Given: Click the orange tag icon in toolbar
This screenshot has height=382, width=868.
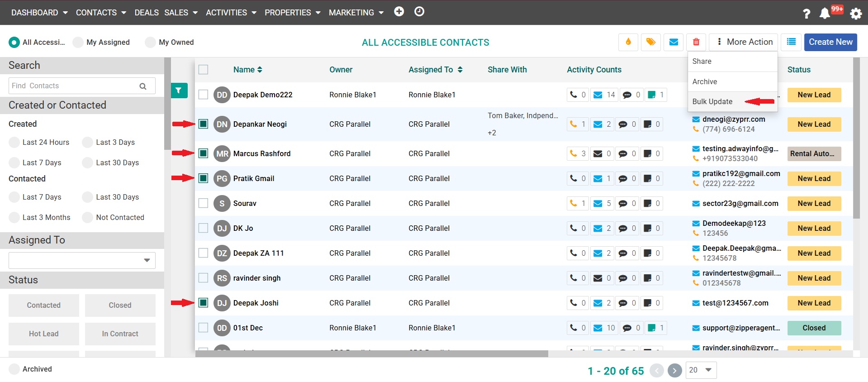Looking at the screenshot, I should click(x=650, y=42).
